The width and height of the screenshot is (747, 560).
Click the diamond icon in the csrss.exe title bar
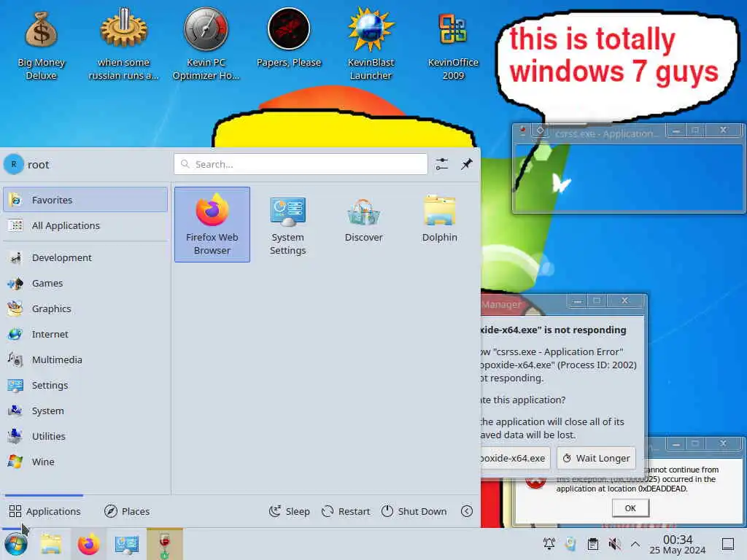tap(541, 130)
